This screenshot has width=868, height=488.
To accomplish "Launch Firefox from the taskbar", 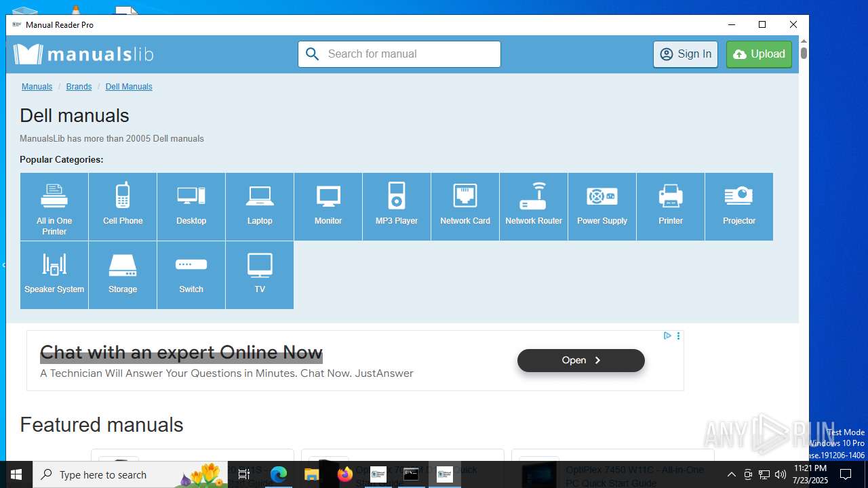I will (x=345, y=474).
